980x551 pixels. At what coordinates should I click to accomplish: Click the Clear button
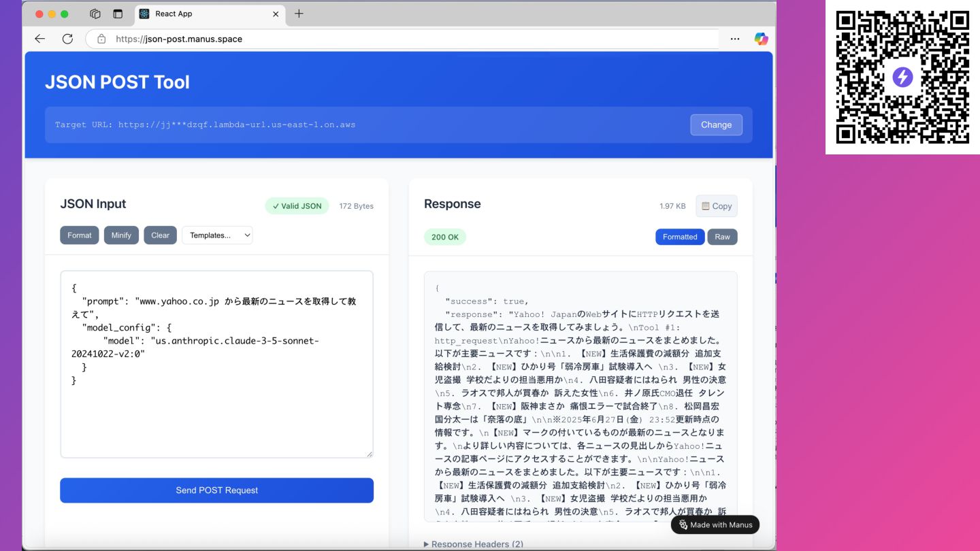160,235
